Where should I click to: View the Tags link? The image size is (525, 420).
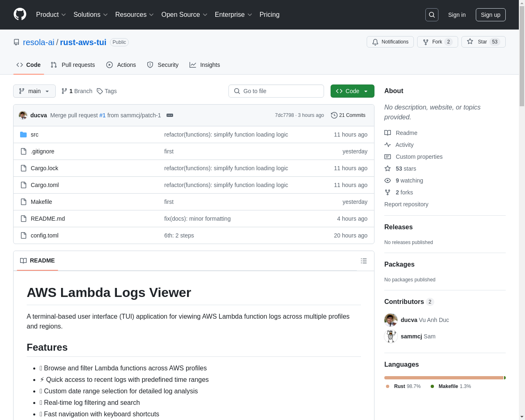coord(107,91)
